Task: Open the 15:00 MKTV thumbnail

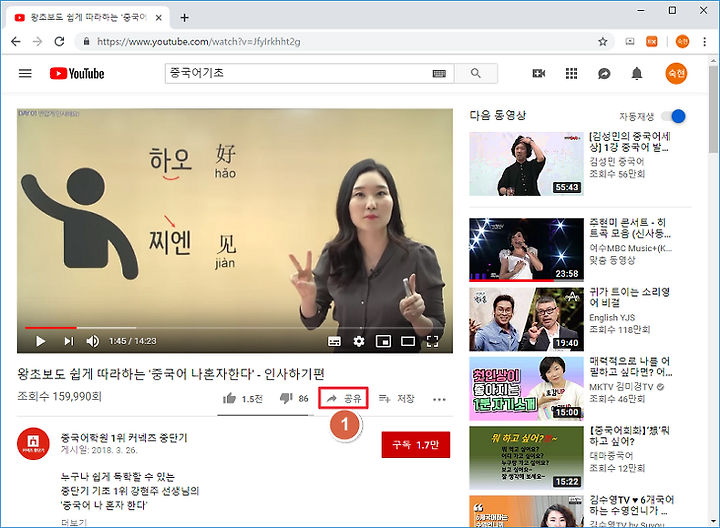Action: click(x=526, y=389)
